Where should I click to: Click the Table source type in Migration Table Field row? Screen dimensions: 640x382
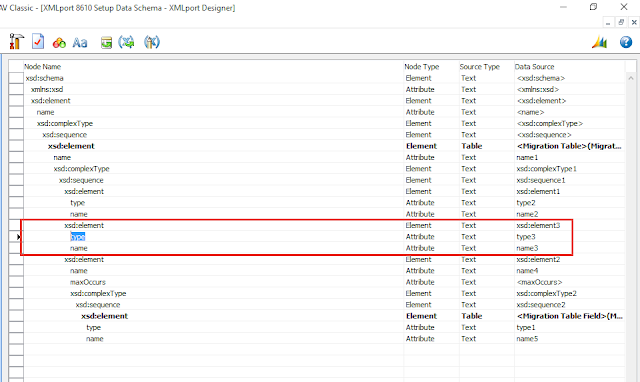tap(472, 316)
